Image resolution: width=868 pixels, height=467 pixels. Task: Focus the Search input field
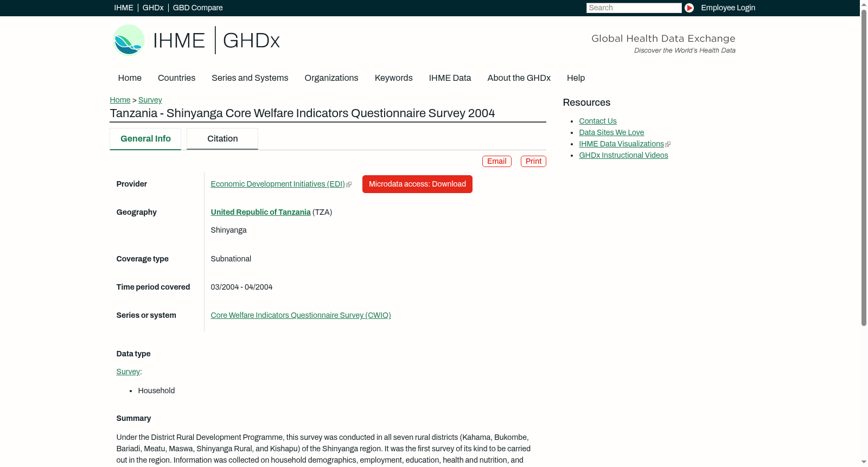tap(634, 8)
